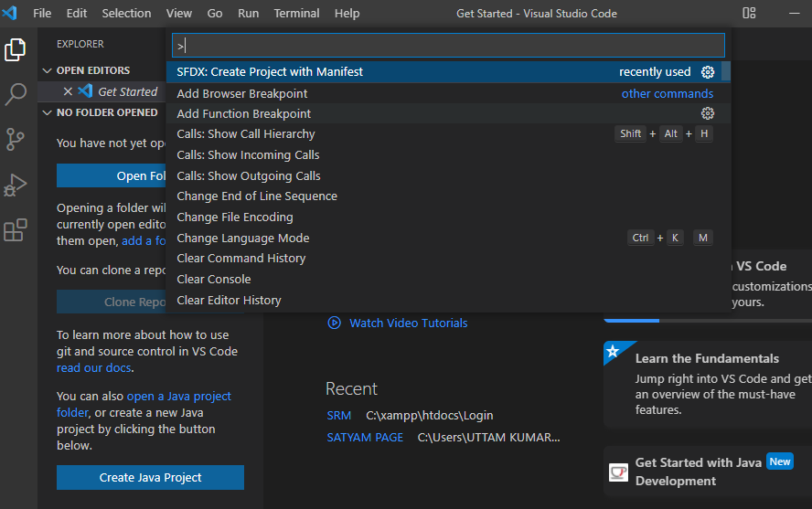Open the Extensions view icon
812x509 pixels.
(x=15, y=229)
